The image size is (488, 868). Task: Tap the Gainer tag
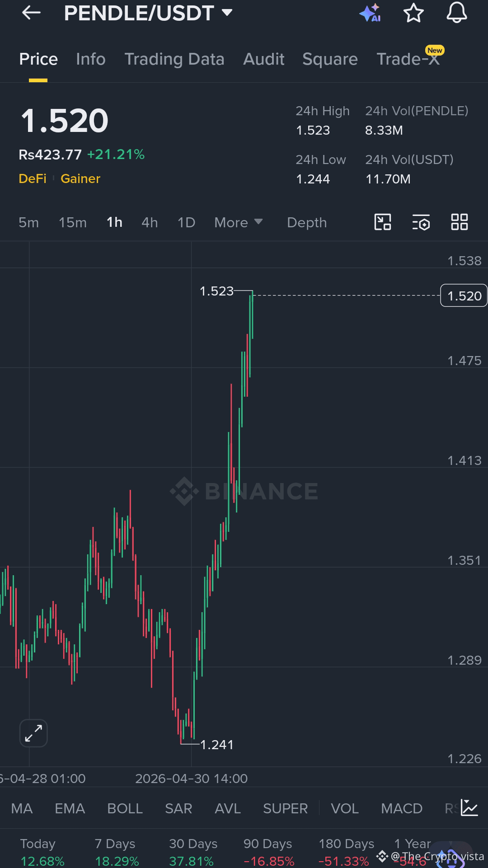tap(80, 178)
